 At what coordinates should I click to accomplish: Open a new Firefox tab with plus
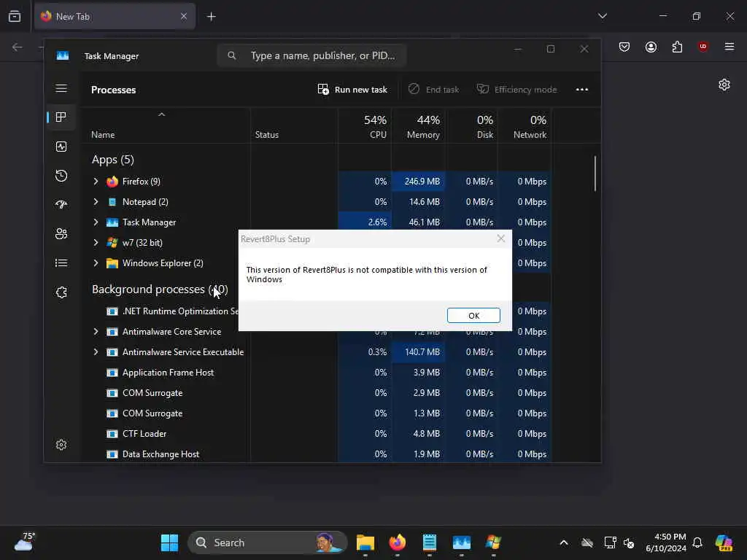[x=211, y=17]
